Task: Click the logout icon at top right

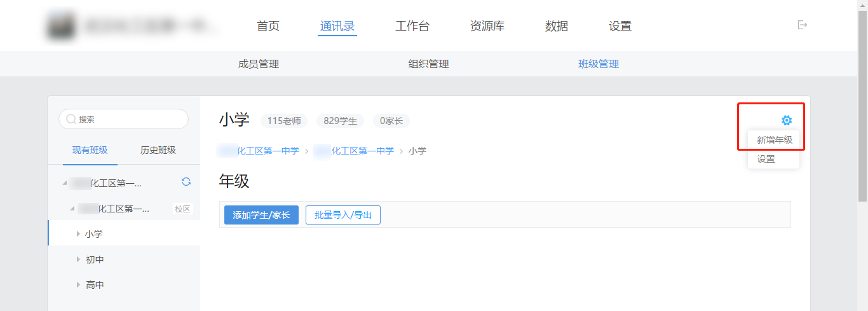Action: click(803, 25)
